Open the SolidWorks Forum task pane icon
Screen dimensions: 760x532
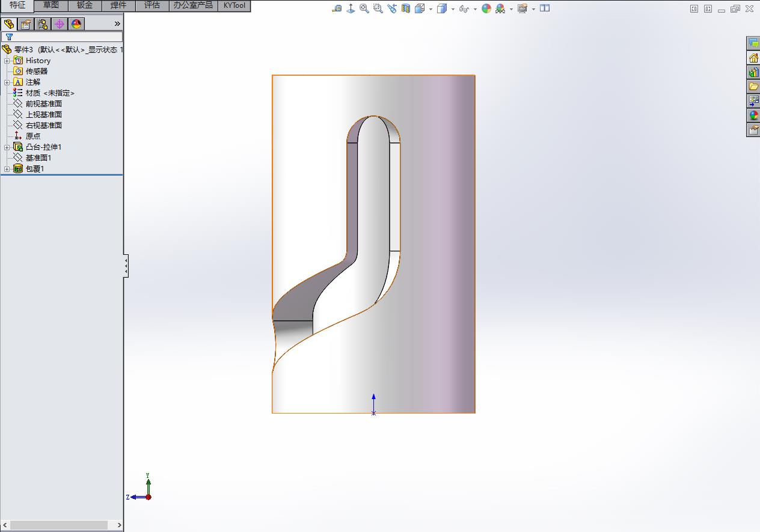(x=753, y=43)
